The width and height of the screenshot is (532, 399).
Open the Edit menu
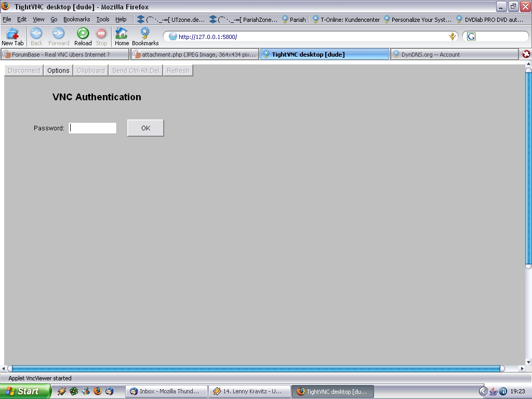tap(22, 19)
